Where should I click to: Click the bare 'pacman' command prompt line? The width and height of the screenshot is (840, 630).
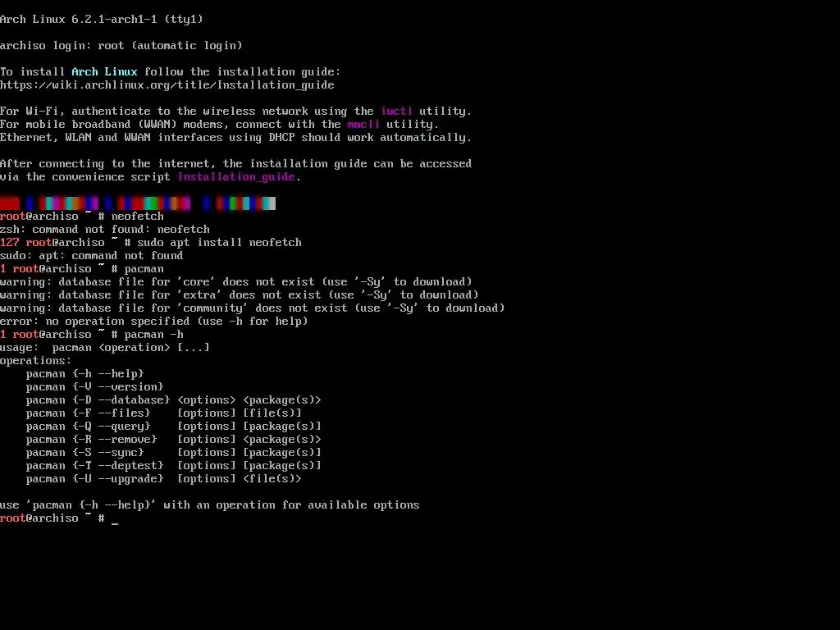[82, 268]
